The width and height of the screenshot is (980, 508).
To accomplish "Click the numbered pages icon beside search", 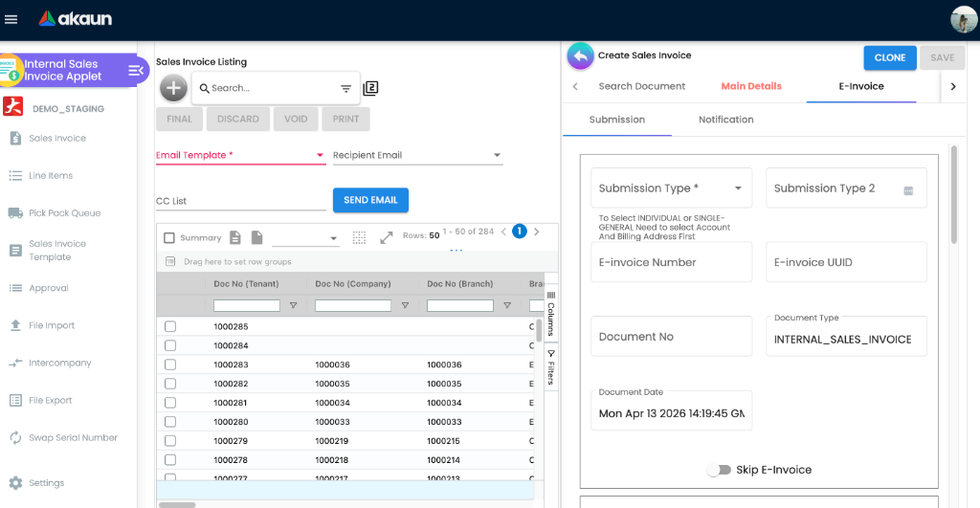I will 370,88.
